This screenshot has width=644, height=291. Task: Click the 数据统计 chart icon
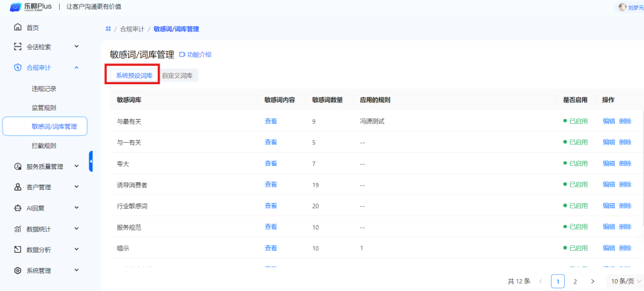pyautogui.click(x=18, y=229)
